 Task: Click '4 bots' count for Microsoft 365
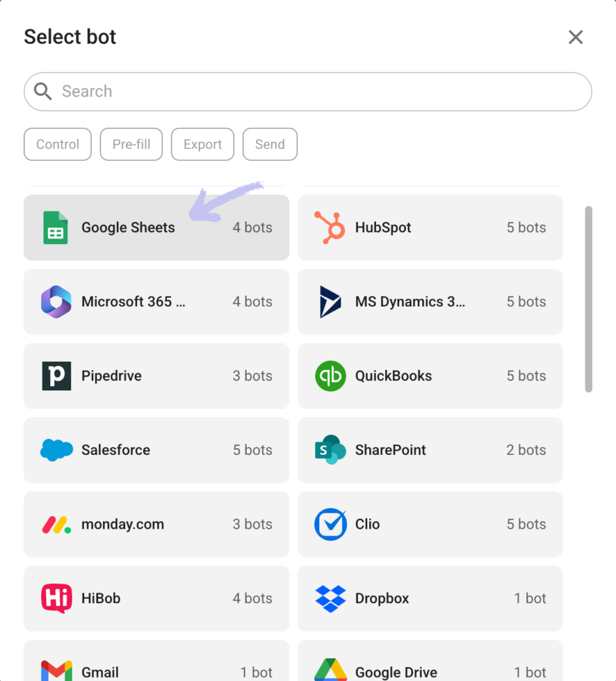point(252,302)
